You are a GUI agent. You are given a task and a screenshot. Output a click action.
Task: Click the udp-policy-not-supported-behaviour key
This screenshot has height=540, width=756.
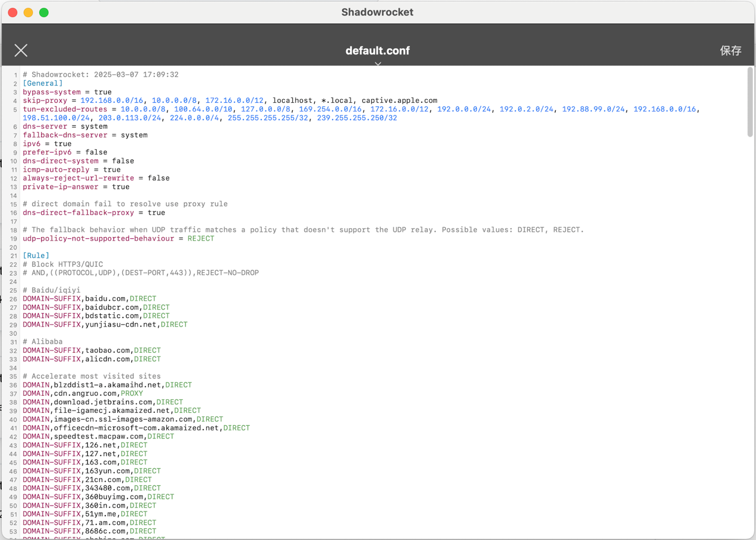(99, 239)
